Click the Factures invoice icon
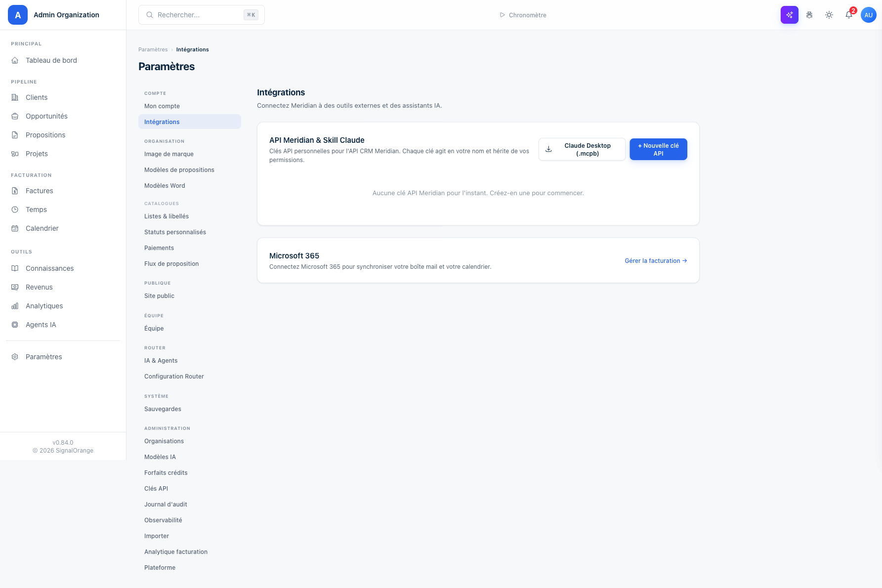The image size is (882, 588). point(15,191)
